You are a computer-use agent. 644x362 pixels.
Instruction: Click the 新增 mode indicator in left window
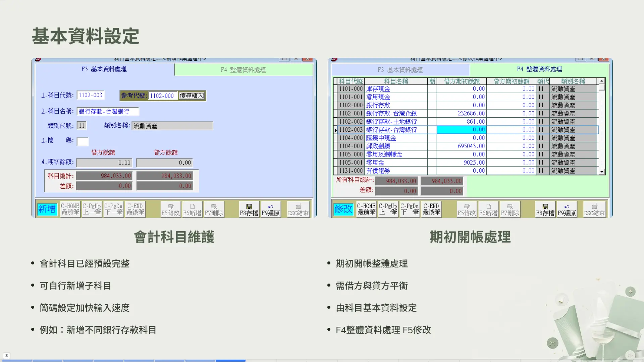click(x=47, y=209)
